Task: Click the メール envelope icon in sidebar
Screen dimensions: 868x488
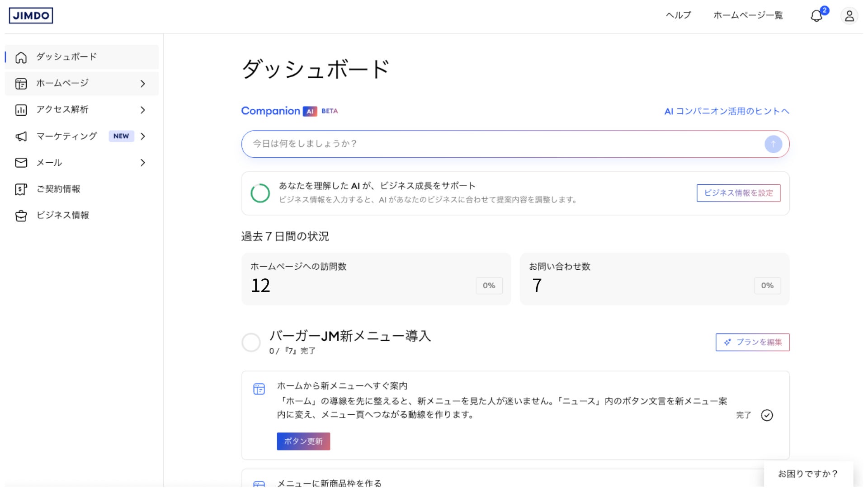Action: pyautogui.click(x=21, y=163)
